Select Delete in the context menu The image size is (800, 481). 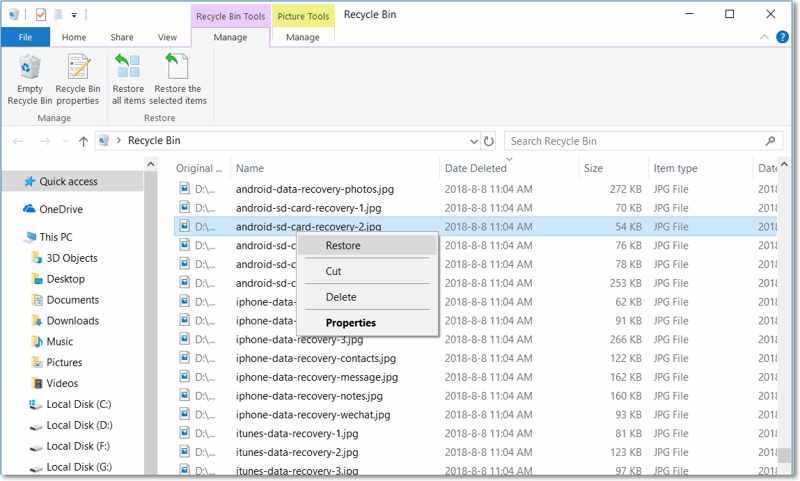click(x=341, y=297)
